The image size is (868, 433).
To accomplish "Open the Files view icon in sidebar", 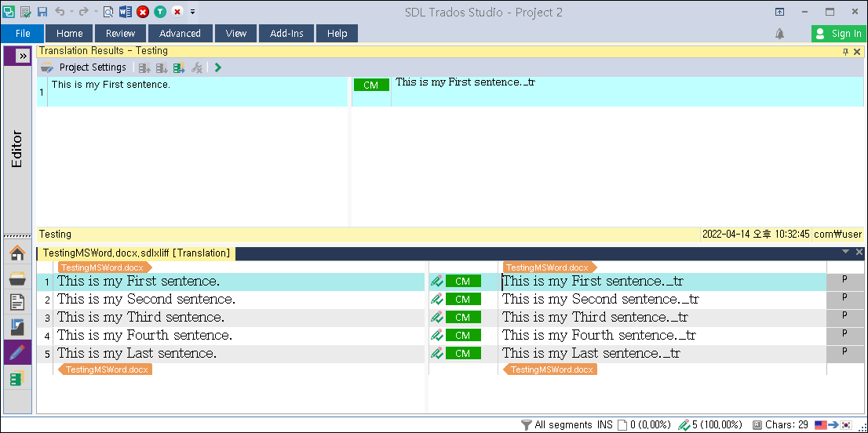I will [18, 303].
